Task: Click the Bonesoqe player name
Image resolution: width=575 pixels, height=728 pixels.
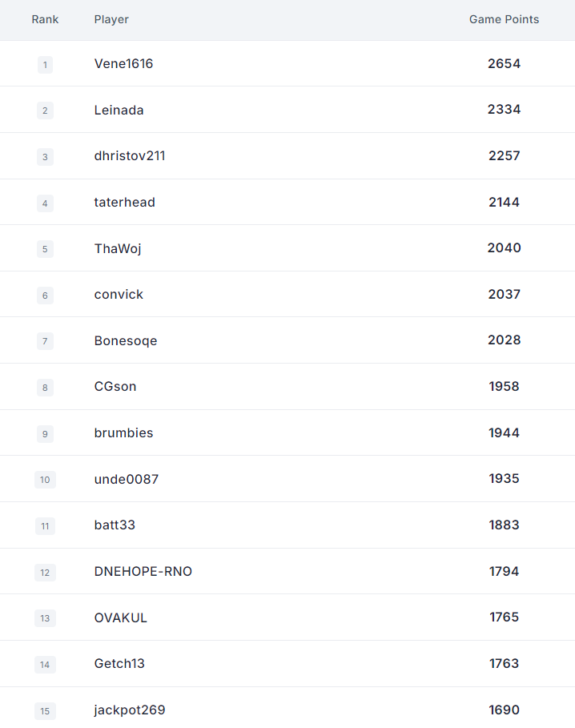Action: (125, 341)
